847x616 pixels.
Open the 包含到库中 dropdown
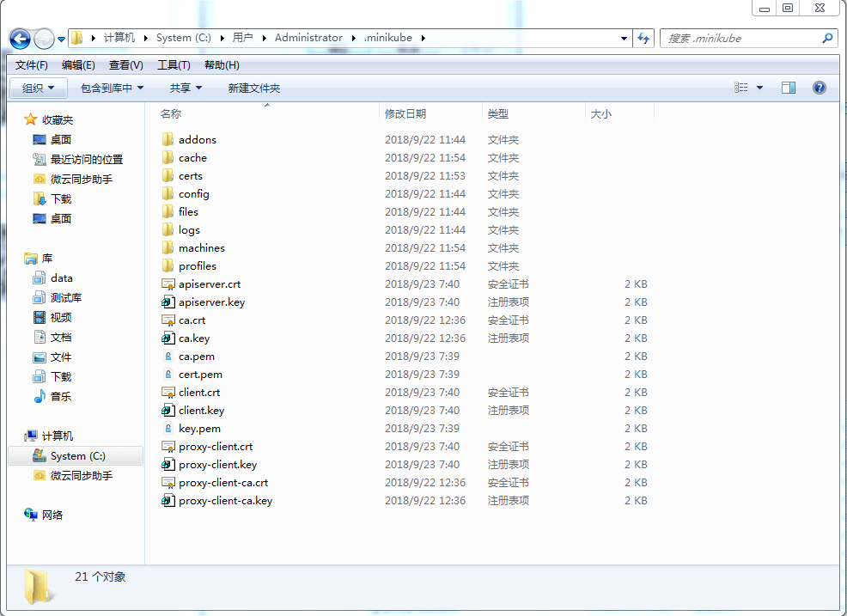point(112,88)
